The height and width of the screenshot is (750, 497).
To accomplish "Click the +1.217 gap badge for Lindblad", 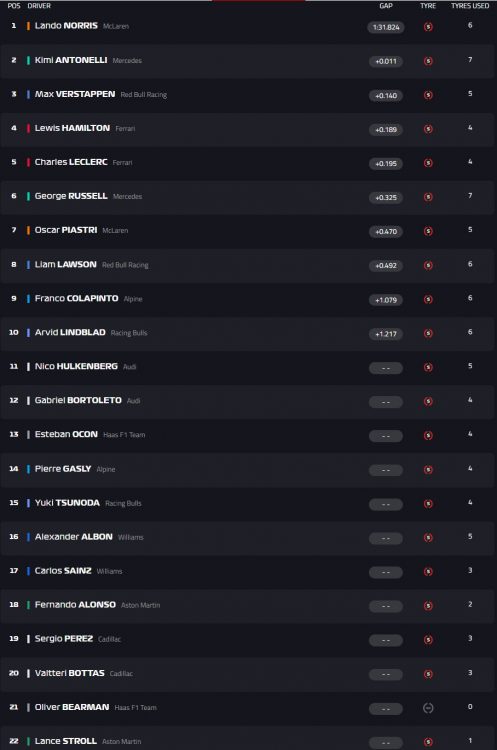I will (386, 334).
